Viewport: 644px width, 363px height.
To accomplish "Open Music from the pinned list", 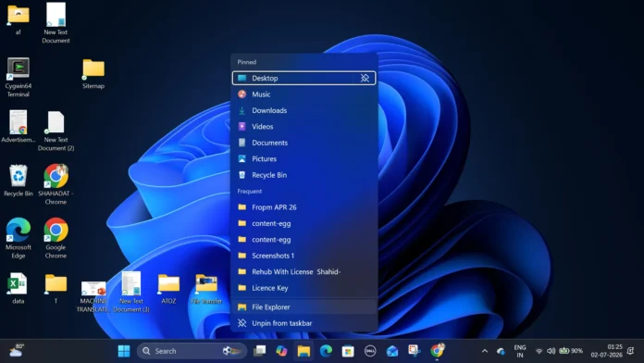I will pos(303,94).
